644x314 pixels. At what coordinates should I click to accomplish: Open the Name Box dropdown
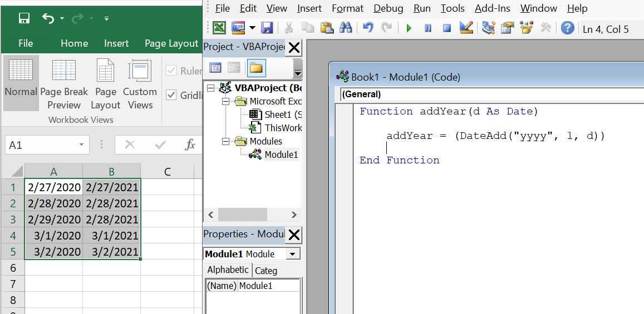(81, 144)
